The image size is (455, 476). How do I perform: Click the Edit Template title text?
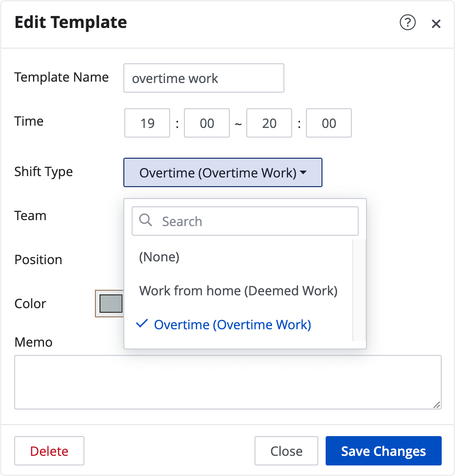(x=71, y=22)
